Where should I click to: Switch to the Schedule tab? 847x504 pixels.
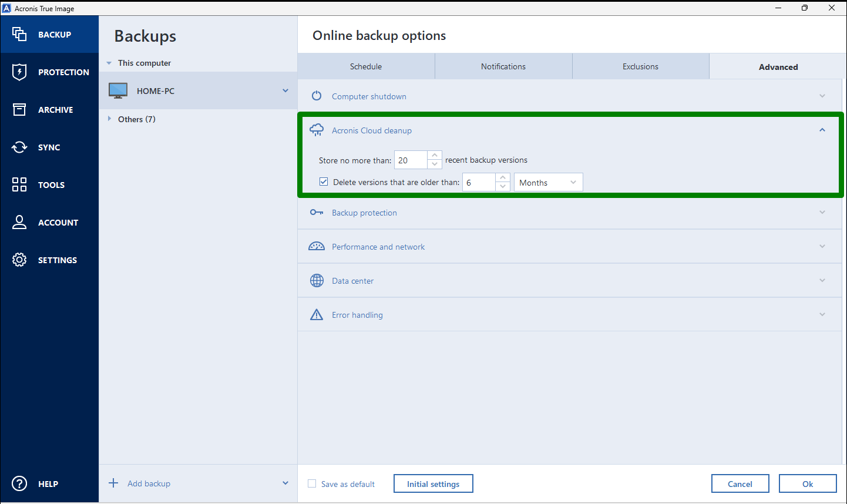point(366,66)
